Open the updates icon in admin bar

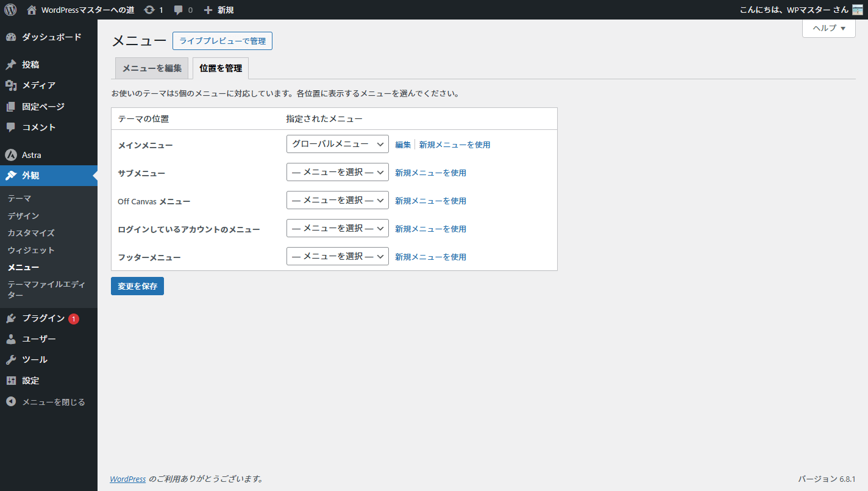click(149, 10)
